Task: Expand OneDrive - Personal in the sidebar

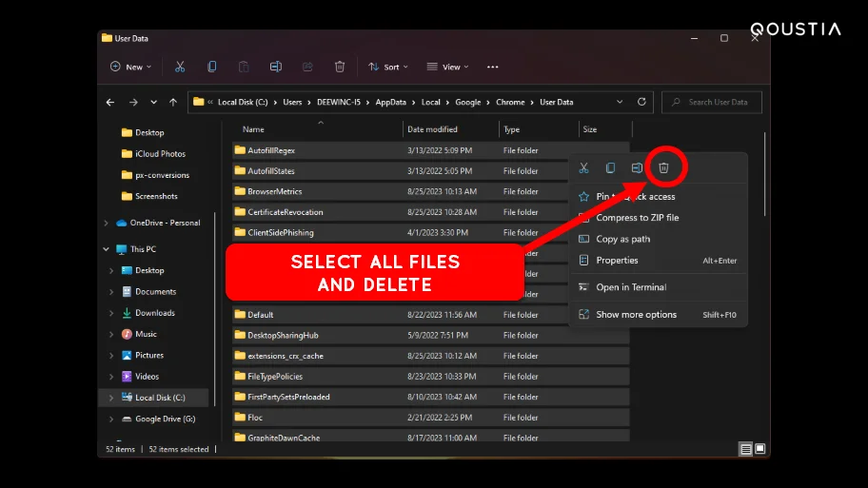Action: click(106, 223)
